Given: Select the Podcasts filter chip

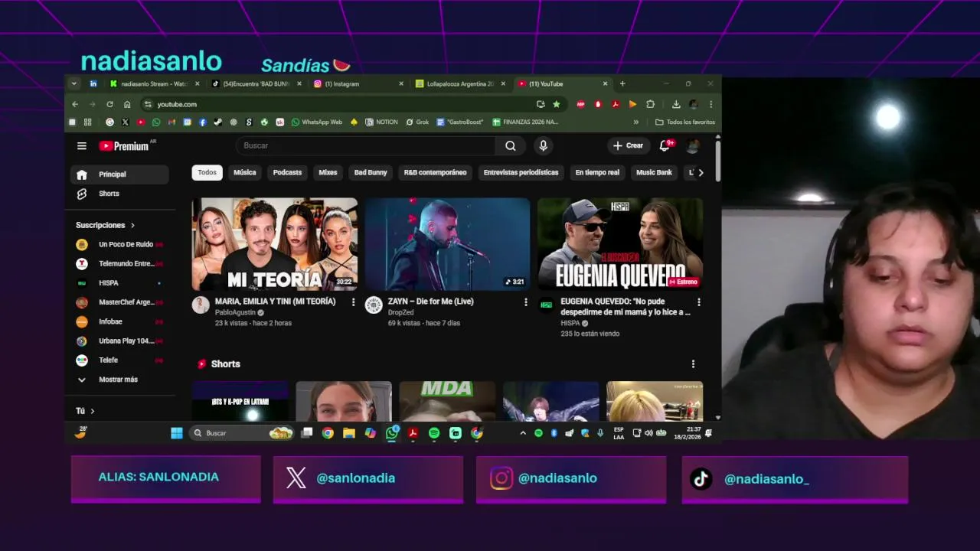Looking at the screenshot, I should (x=288, y=172).
